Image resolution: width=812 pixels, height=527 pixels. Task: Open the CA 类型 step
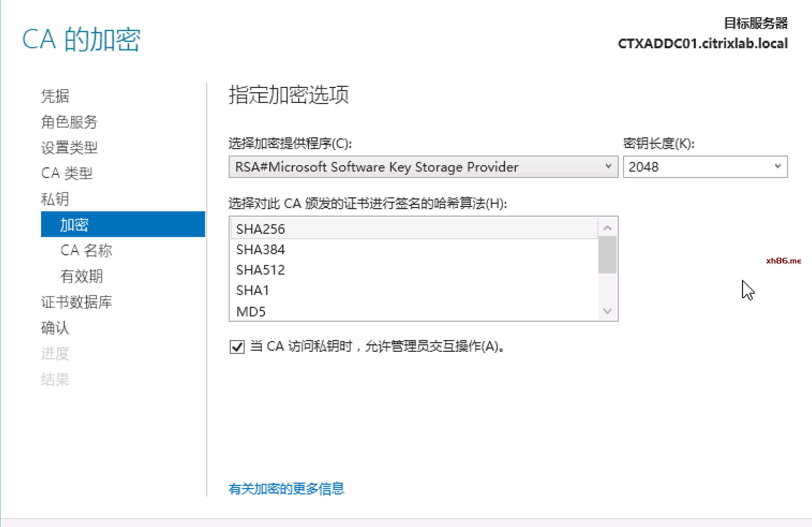coord(67,173)
